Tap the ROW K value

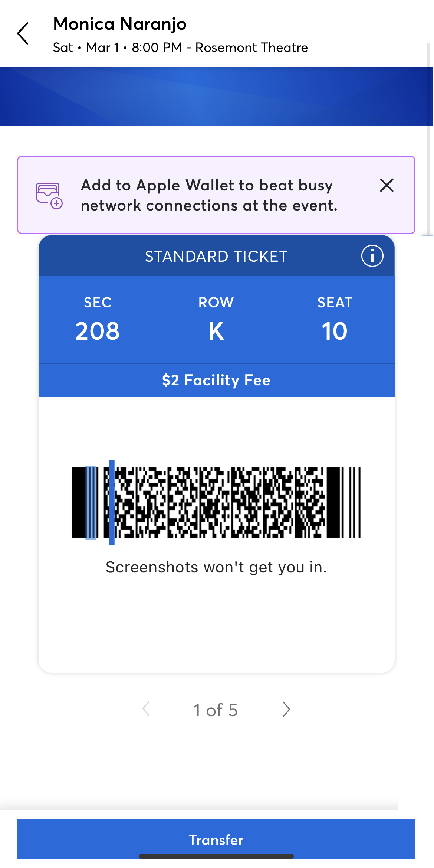click(x=216, y=330)
